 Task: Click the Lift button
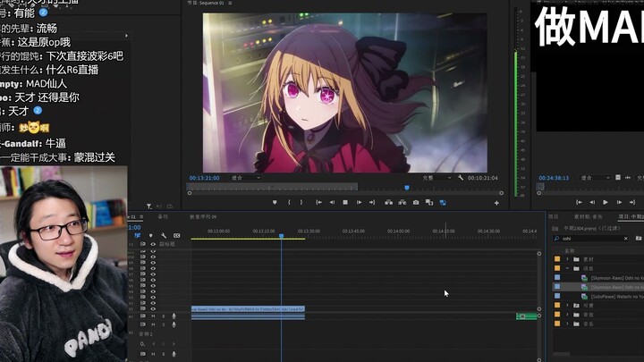click(388, 202)
